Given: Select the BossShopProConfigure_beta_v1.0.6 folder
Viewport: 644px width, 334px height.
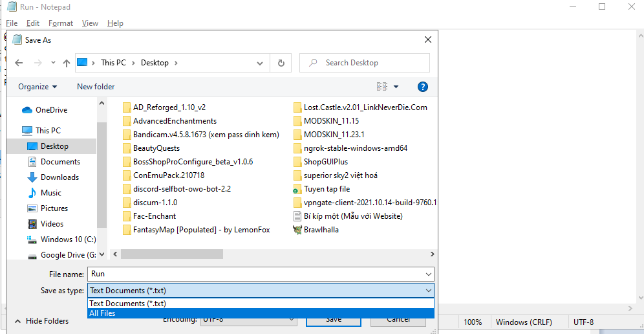Looking at the screenshot, I should pos(188,162).
